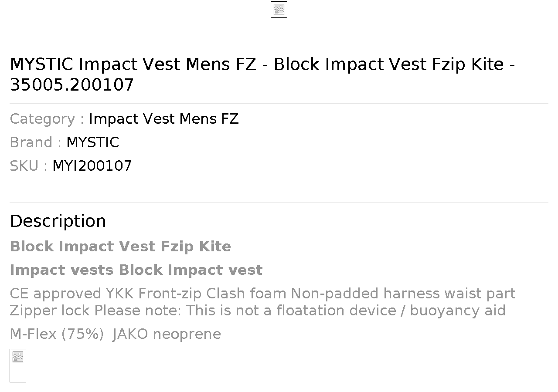Click the Clash foam text in description
This screenshot has width=558, height=392.
[246, 294]
